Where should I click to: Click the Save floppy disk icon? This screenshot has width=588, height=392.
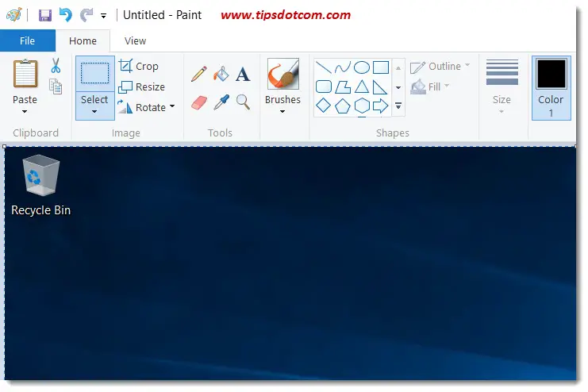pos(45,15)
